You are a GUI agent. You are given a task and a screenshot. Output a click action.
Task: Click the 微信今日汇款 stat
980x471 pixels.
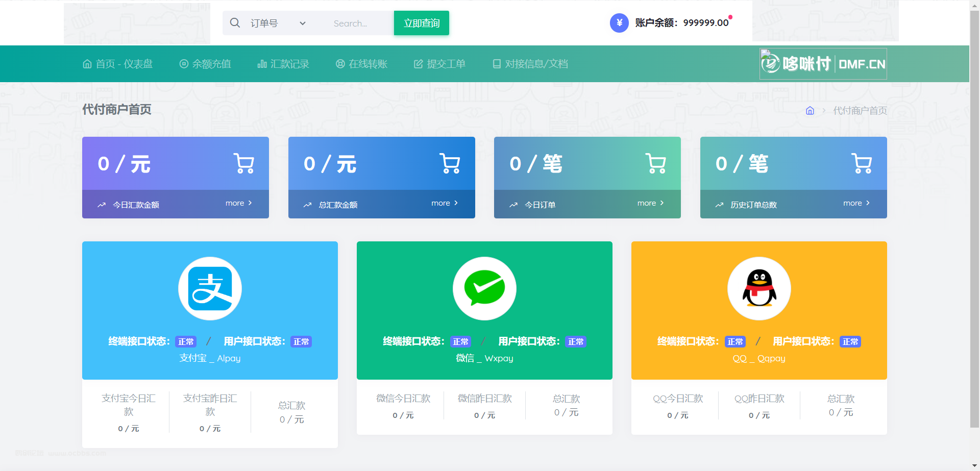click(403, 406)
